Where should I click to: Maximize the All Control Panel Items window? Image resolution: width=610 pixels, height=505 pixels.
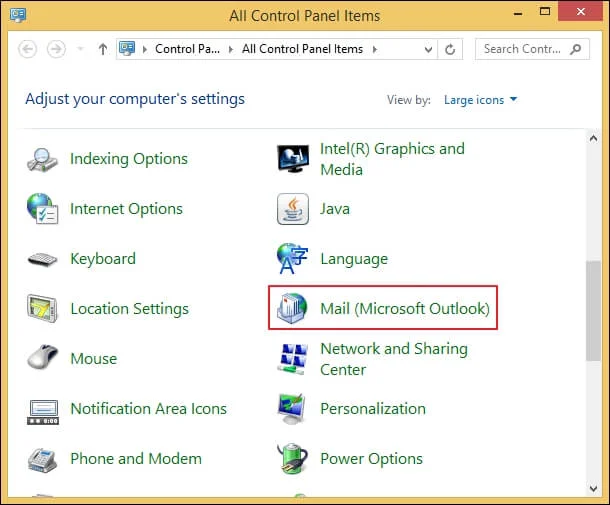pos(545,12)
